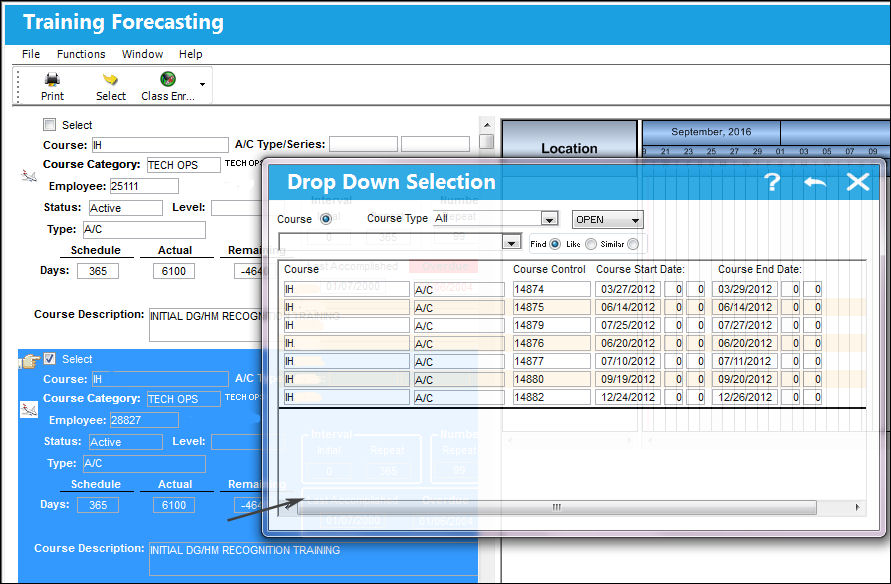Click the Course column header

tap(301, 269)
